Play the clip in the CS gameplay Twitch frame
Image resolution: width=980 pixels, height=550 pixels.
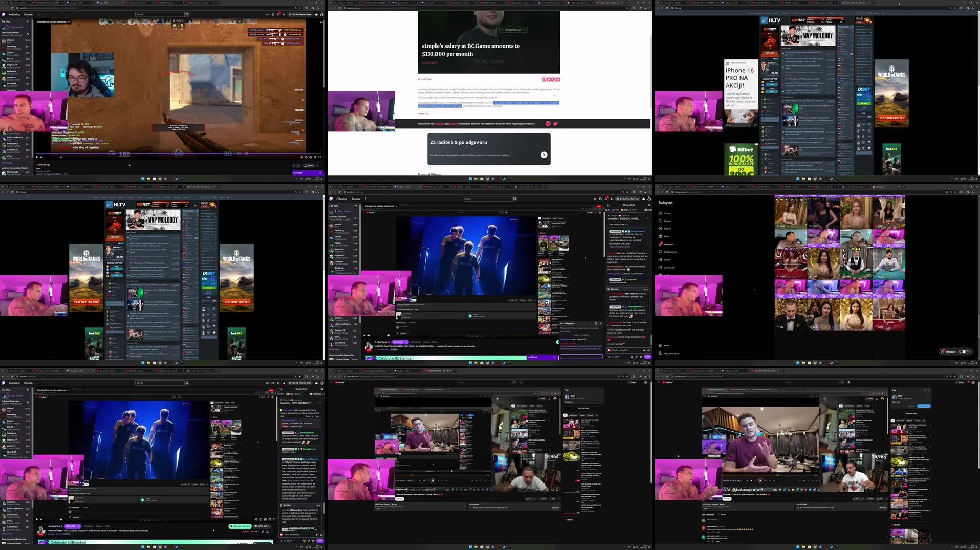point(37,157)
